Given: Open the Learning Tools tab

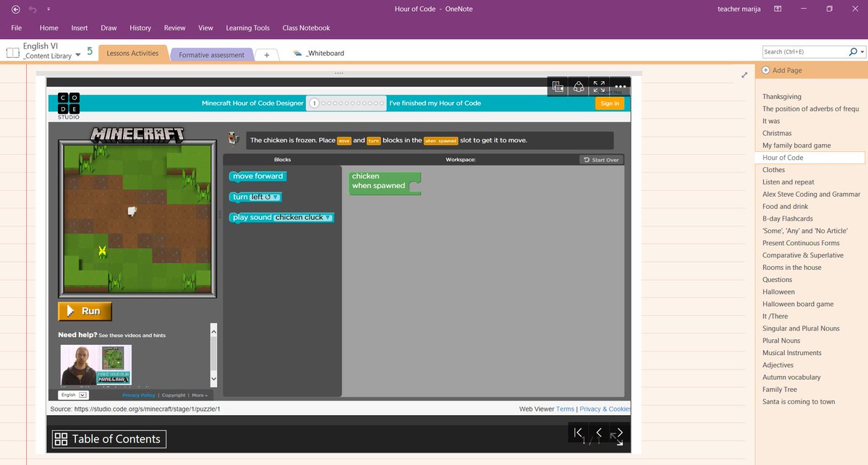Looking at the screenshot, I should [247, 27].
